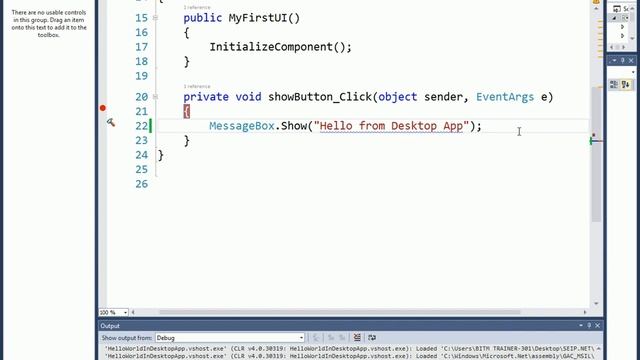Toggle word wrap in Output panel
Viewport: 640px width, 360px height.
point(372,338)
